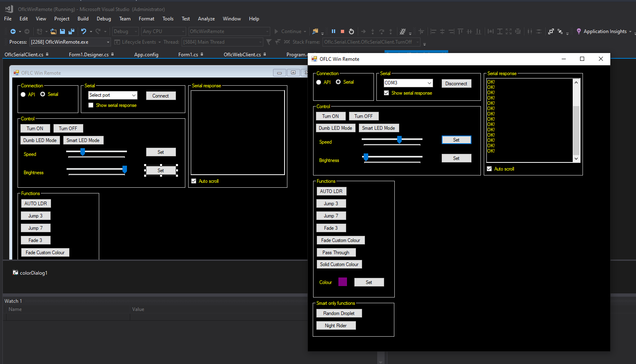The height and width of the screenshot is (364, 636).
Task: Check Show serial response on designer form
Action: tap(91, 105)
